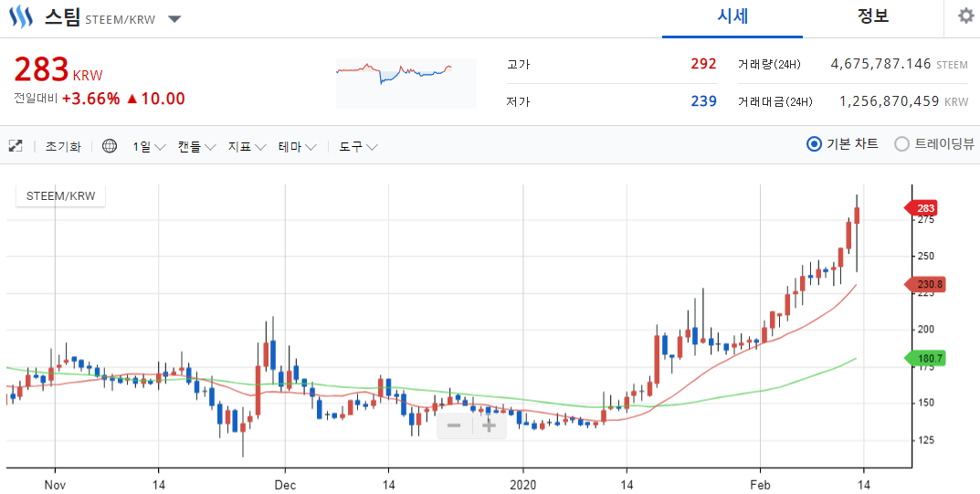Click the green 180.7 moving average marker
The image size is (980, 494).
pyautogui.click(x=925, y=359)
